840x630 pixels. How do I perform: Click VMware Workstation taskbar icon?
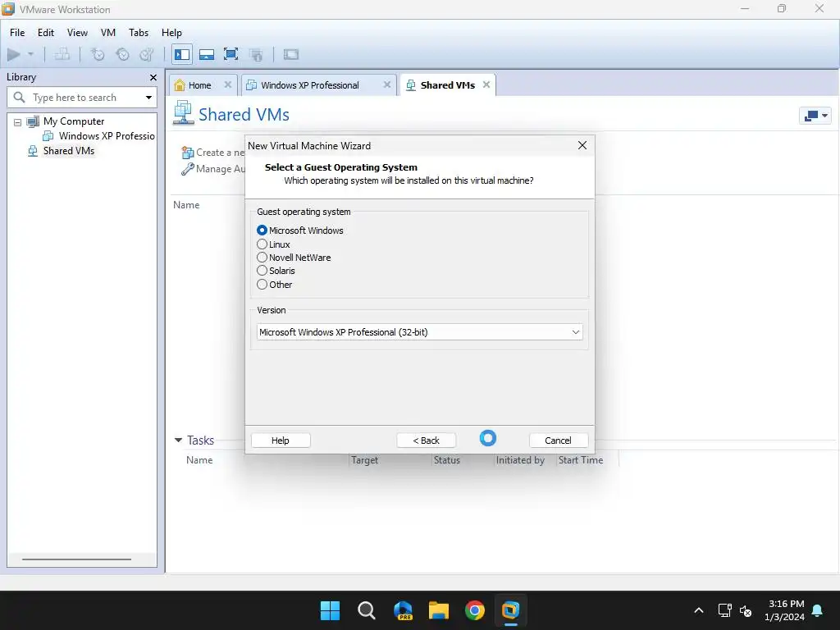[x=510, y=610]
